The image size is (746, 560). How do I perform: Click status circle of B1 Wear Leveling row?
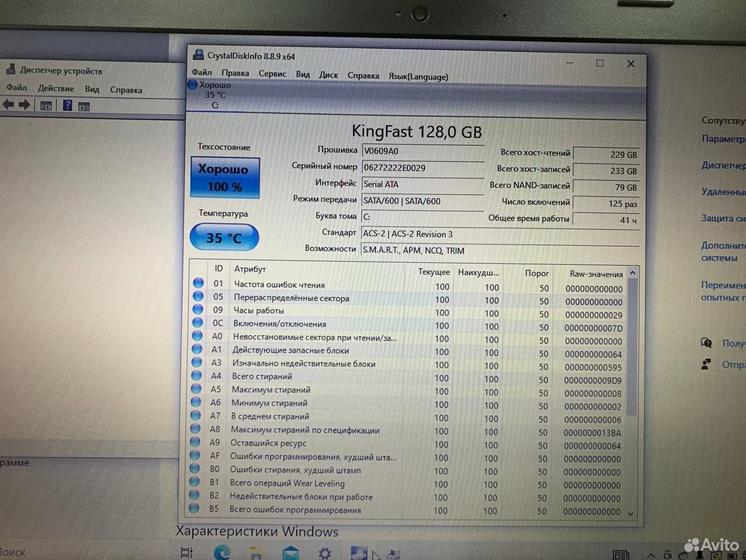pyautogui.click(x=194, y=482)
